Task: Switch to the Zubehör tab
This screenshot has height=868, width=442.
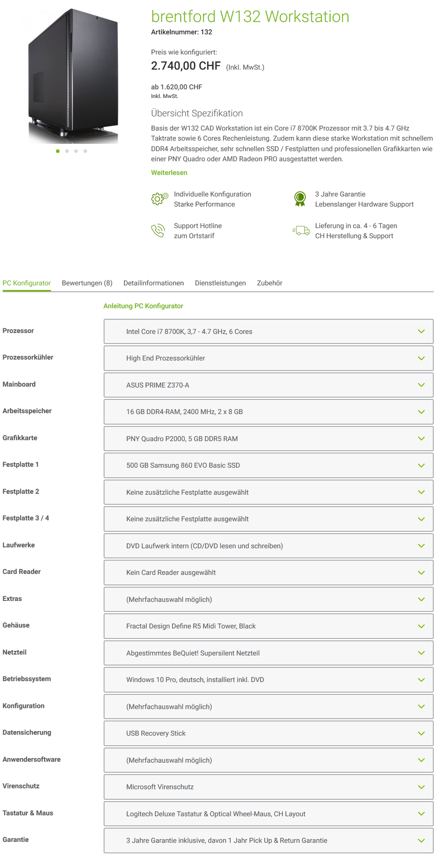Action: tap(270, 283)
